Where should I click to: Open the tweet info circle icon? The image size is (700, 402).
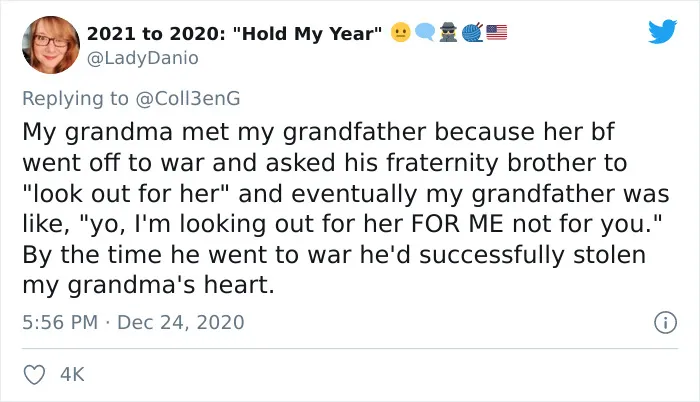click(666, 322)
